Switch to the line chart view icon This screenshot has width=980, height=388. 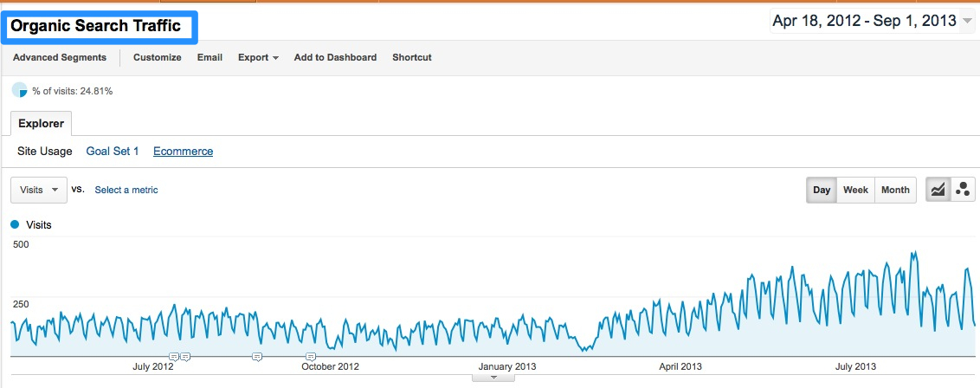pyautogui.click(x=937, y=190)
